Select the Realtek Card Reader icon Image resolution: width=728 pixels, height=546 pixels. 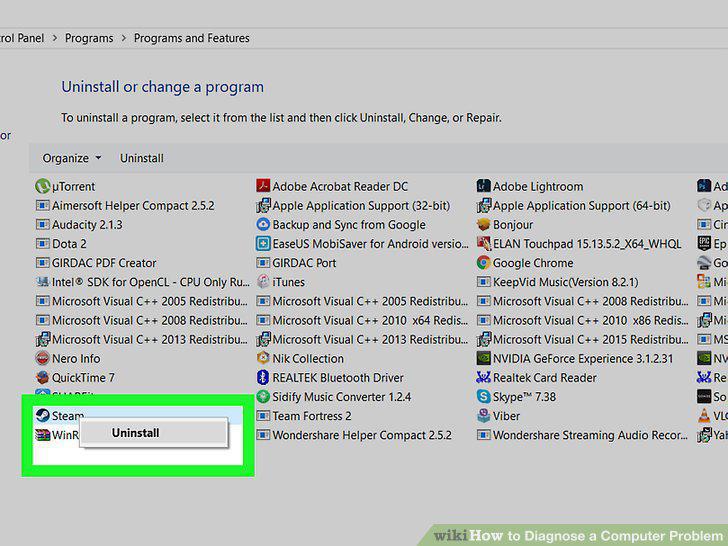point(483,377)
